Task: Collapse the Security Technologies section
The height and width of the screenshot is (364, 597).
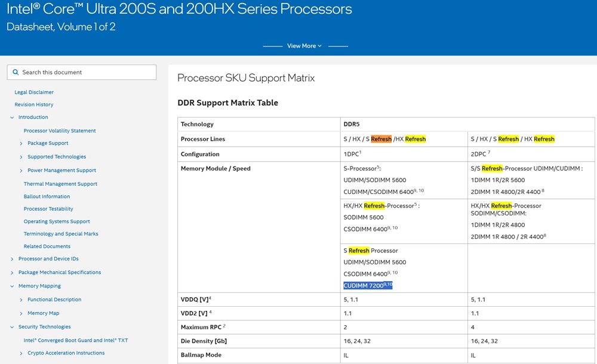Action: click(x=11, y=326)
